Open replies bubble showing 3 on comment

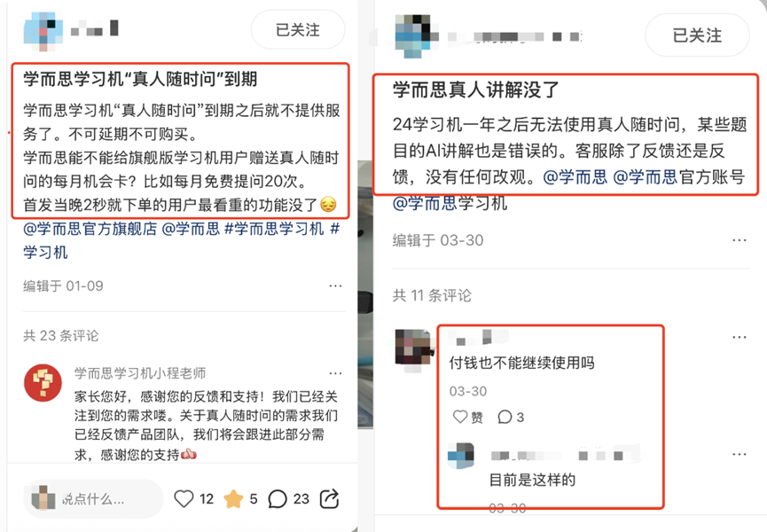pos(511,417)
